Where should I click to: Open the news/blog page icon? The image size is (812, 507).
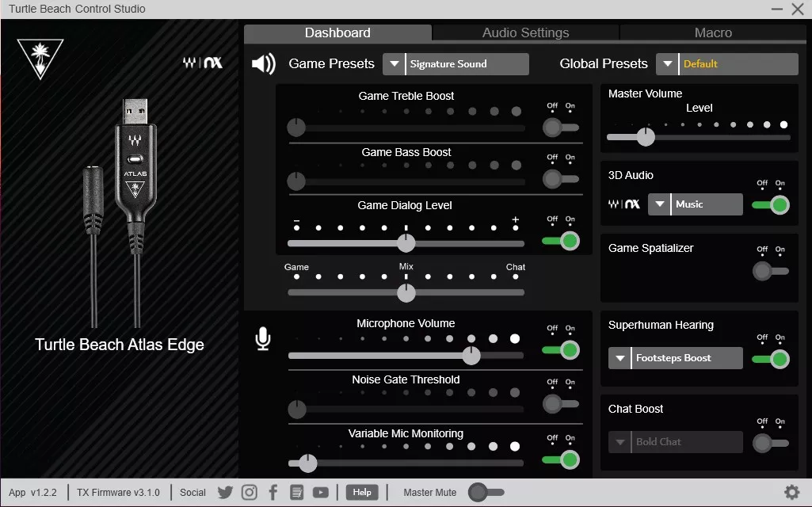pyautogui.click(x=297, y=493)
